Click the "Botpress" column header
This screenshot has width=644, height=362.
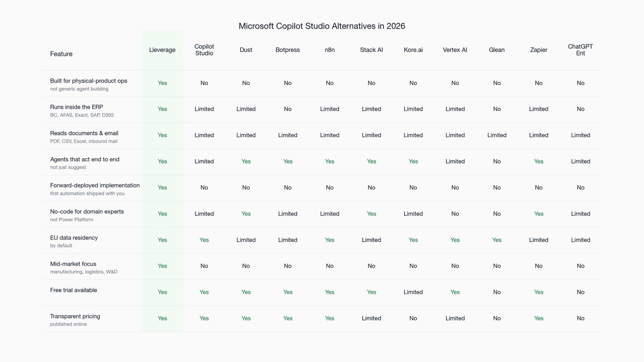288,50
